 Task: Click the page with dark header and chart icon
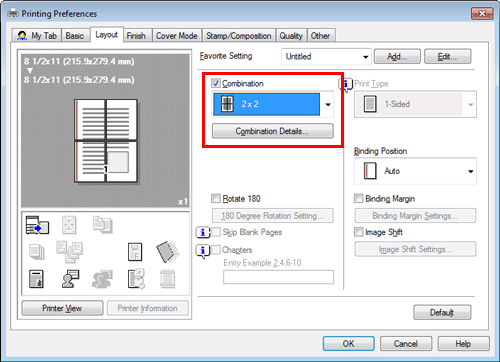click(x=36, y=279)
